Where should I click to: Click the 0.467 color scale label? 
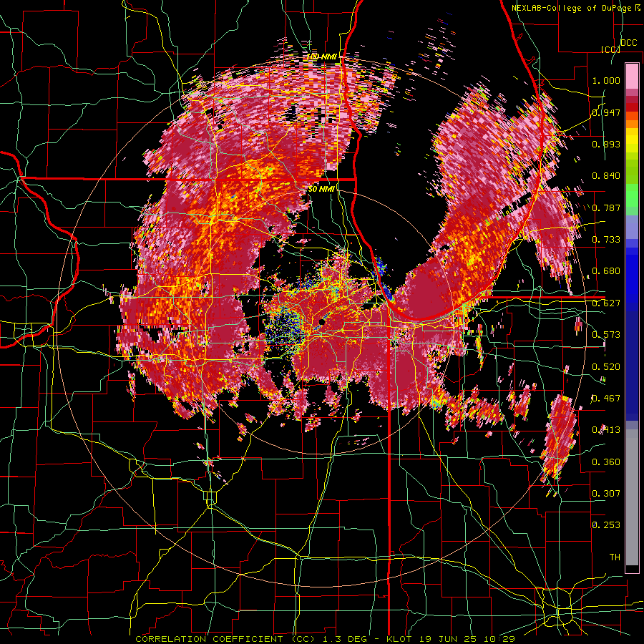(x=606, y=399)
